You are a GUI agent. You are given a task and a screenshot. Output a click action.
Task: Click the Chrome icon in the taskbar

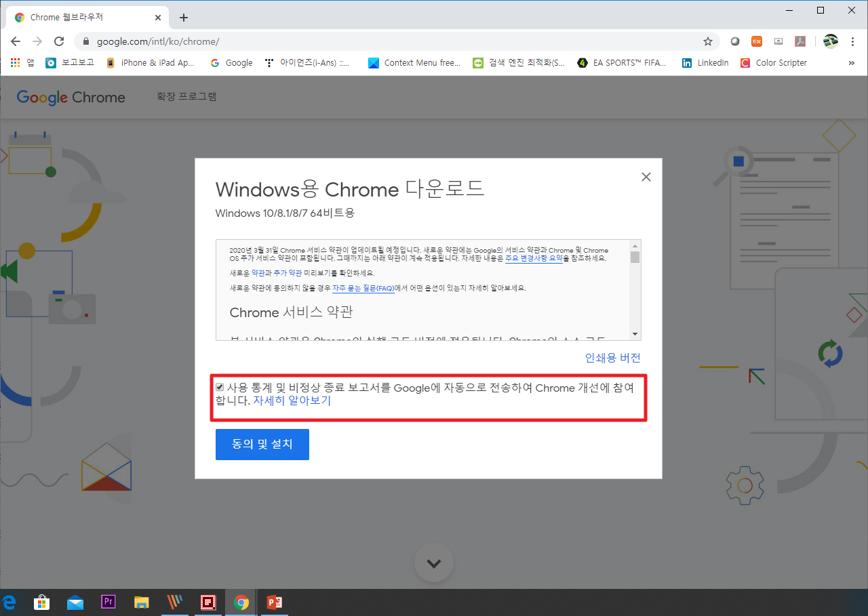click(241, 602)
